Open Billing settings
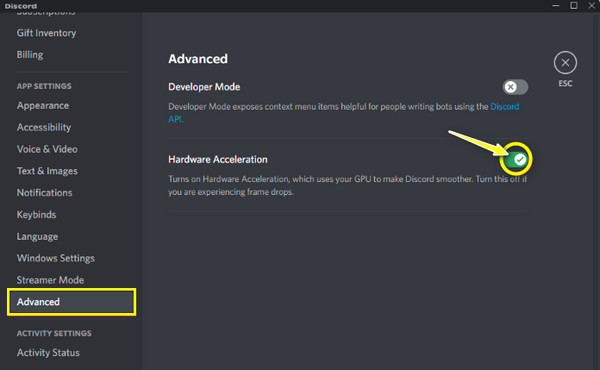600x370 pixels. click(x=30, y=55)
